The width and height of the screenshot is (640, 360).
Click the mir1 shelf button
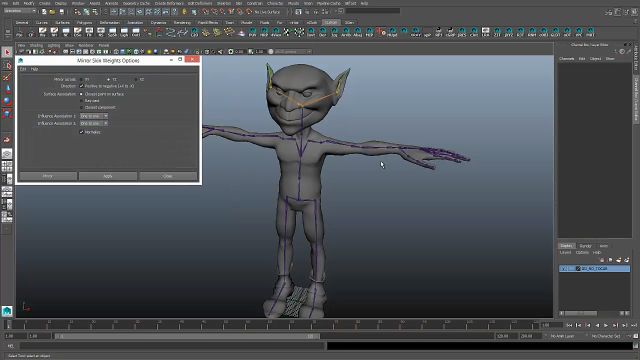(x=591, y=32)
